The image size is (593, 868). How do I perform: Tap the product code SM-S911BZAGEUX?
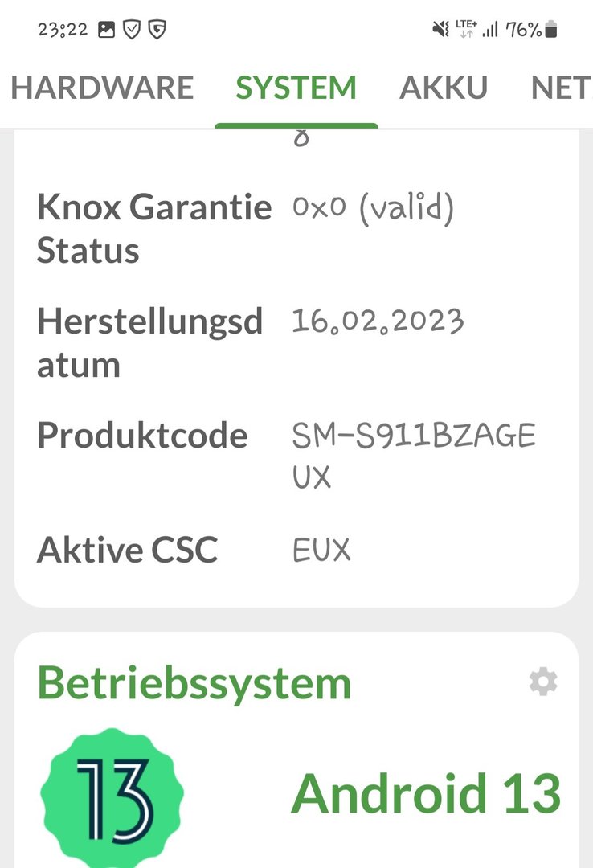[x=413, y=457]
